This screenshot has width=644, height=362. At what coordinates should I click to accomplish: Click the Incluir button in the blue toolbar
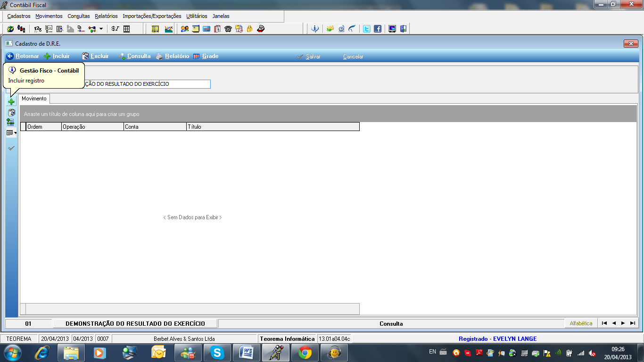tap(57, 56)
